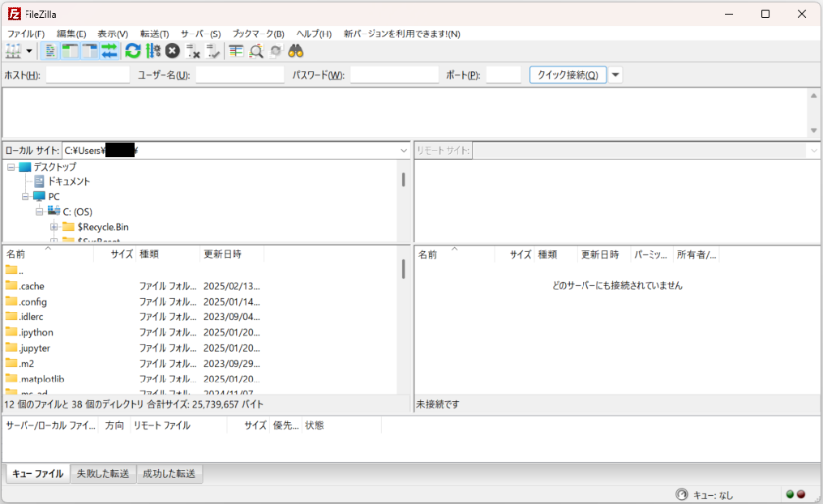Click the red activity indicator light
This screenshot has width=823, height=504.
pyautogui.click(x=801, y=494)
